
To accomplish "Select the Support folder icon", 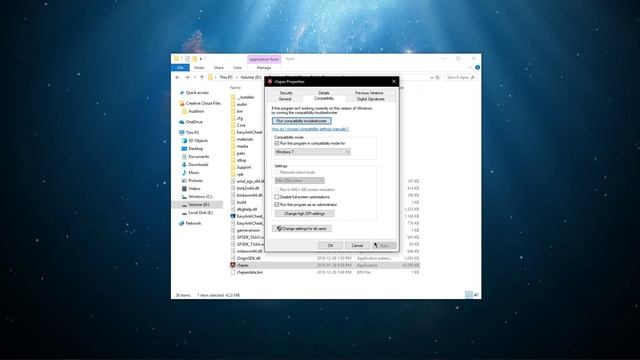I will point(233,167).
